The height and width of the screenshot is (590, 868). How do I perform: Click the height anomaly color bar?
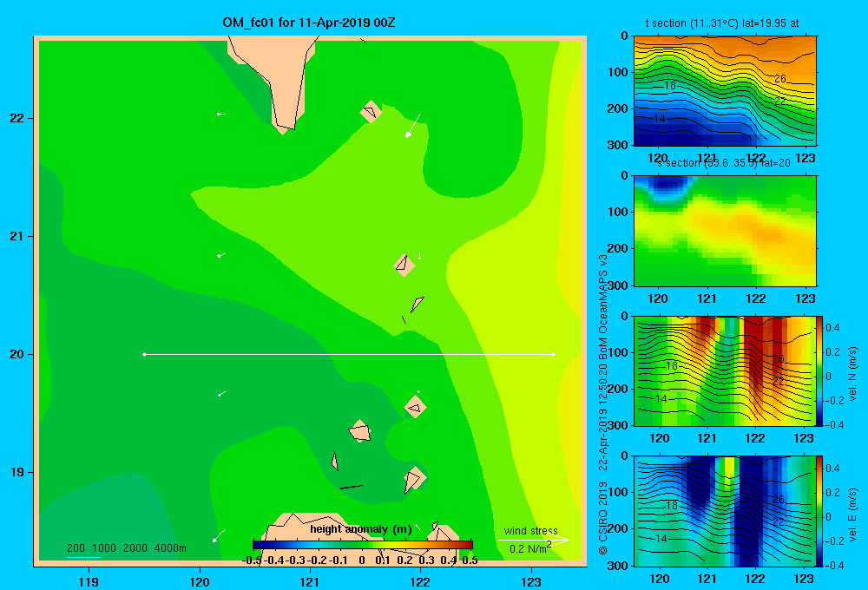click(363, 545)
